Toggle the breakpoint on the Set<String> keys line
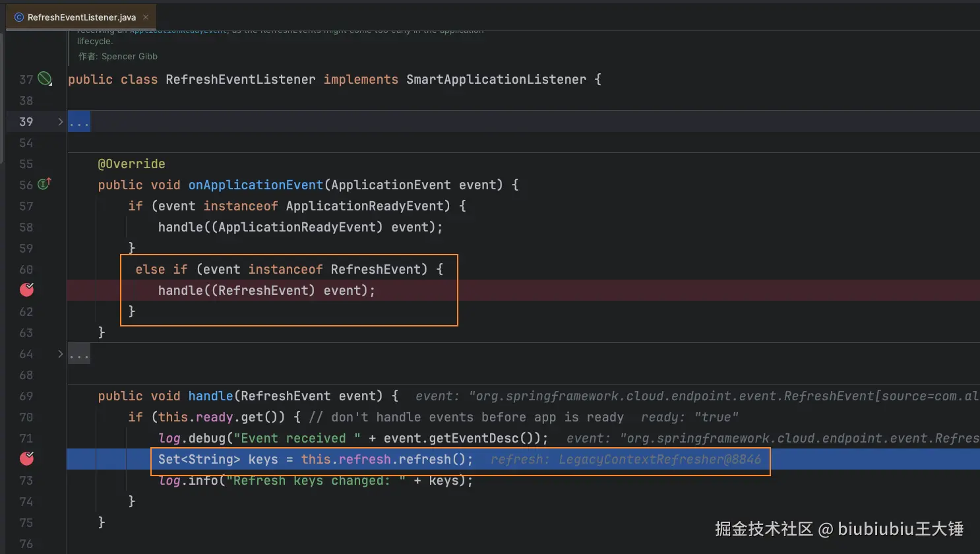This screenshot has width=980, height=554. click(27, 458)
